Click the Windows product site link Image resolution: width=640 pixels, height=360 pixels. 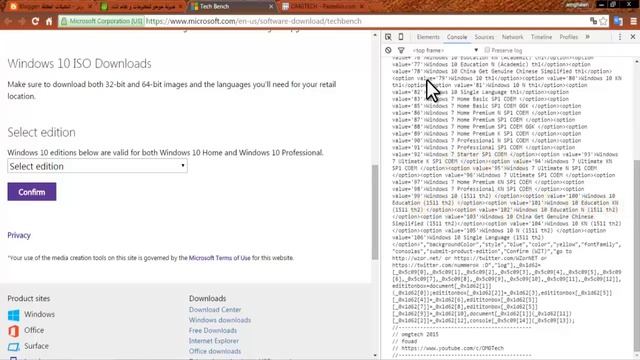(39, 314)
